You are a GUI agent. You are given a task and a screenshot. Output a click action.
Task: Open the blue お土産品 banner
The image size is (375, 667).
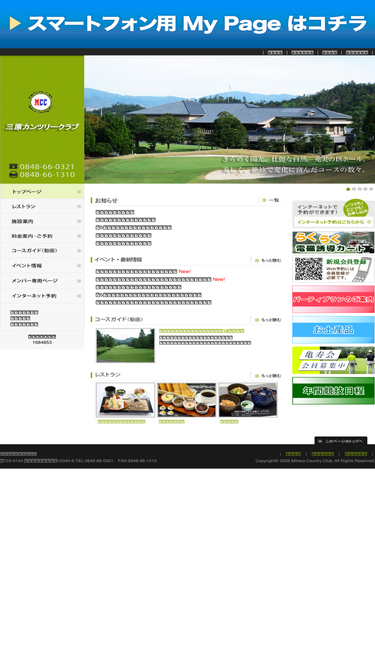333,330
